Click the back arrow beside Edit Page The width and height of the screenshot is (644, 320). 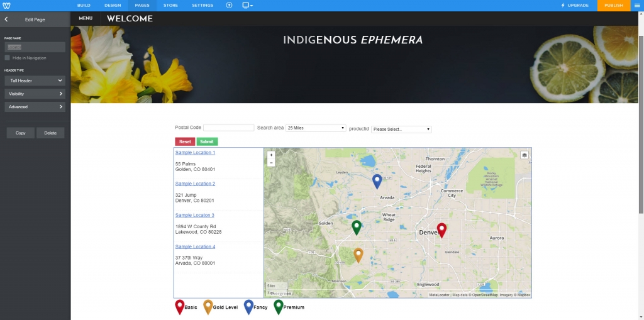pyautogui.click(x=6, y=19)
